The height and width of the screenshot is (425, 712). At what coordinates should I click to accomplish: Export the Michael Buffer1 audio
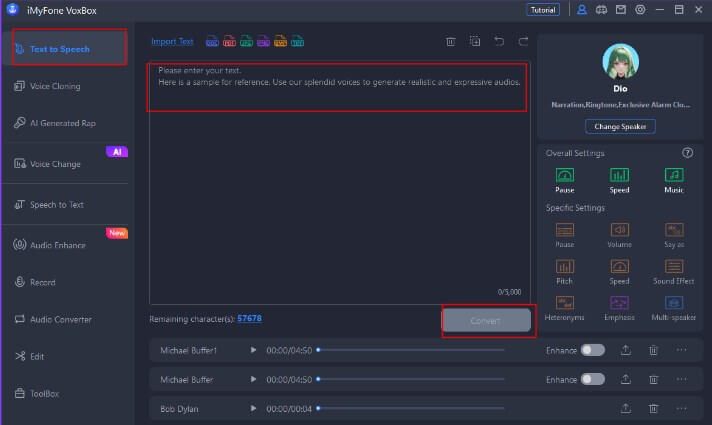click(x=626, y=350)
